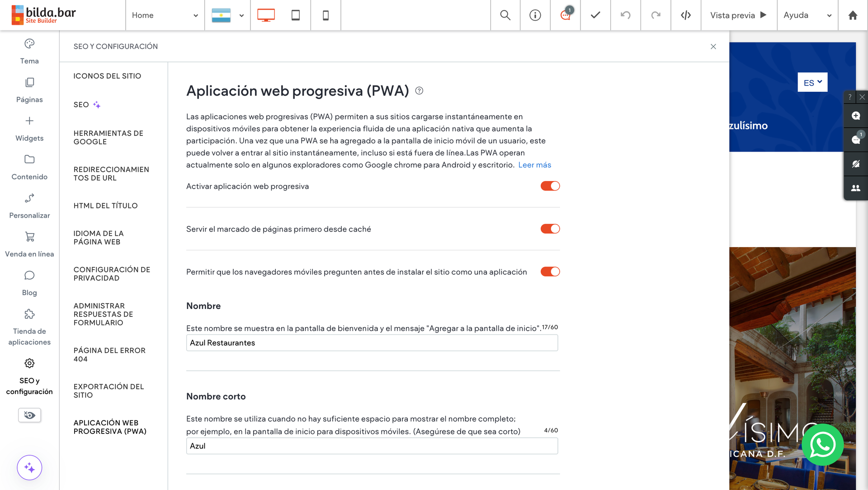
Task: Open comments notification icon
Action: (x=566, y=15)
